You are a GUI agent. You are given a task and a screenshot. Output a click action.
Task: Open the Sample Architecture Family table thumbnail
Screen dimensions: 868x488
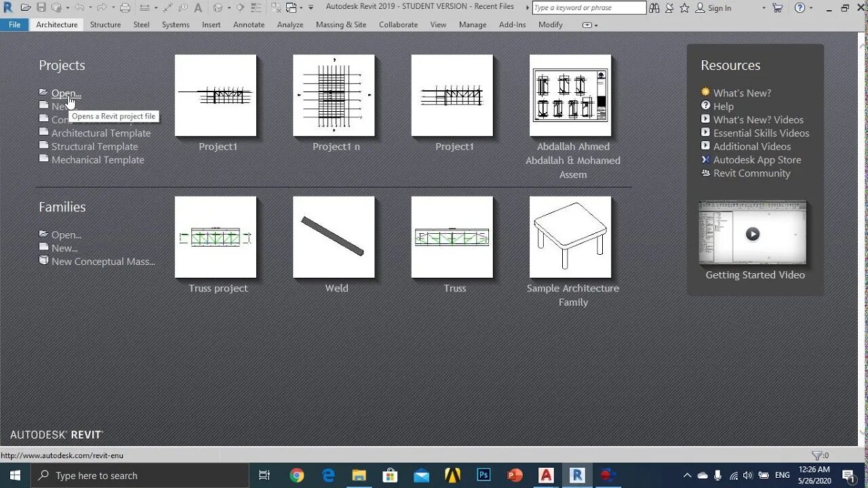point(570,237)
